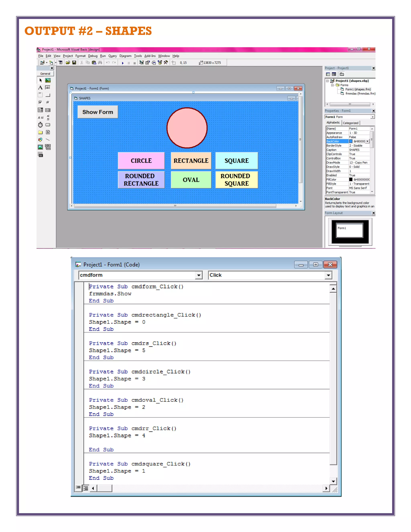Click the ROUNDED SQUARE button
This screenshot has width=411, height=532.
(236, 180)
